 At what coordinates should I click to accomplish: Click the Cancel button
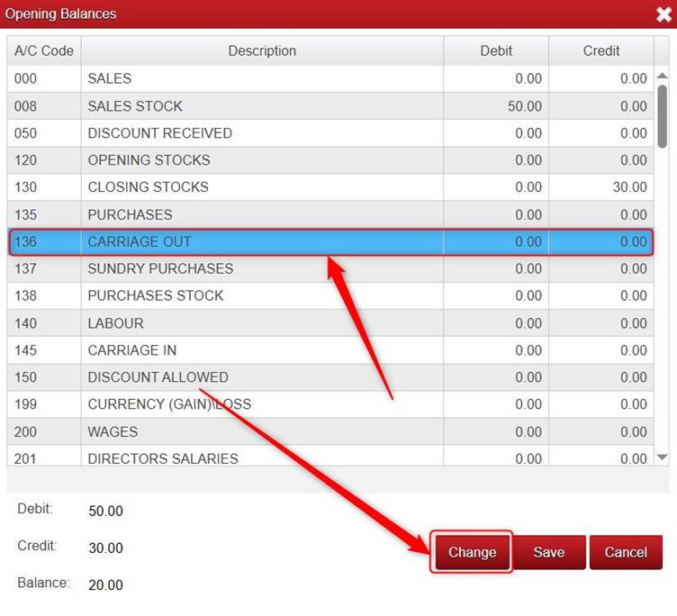(626, 552)
